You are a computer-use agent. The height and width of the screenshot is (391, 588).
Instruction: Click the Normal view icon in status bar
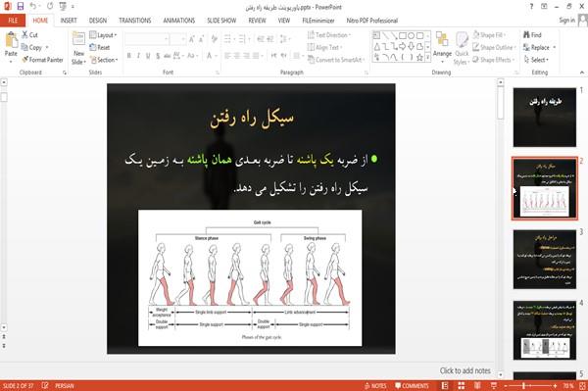(445, 385)
